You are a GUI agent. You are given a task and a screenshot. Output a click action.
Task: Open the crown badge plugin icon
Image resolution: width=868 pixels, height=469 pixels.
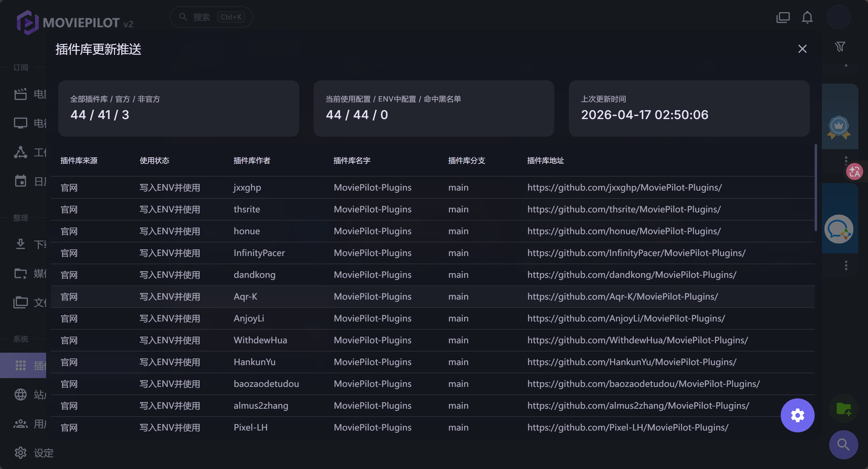pos(839,128)
